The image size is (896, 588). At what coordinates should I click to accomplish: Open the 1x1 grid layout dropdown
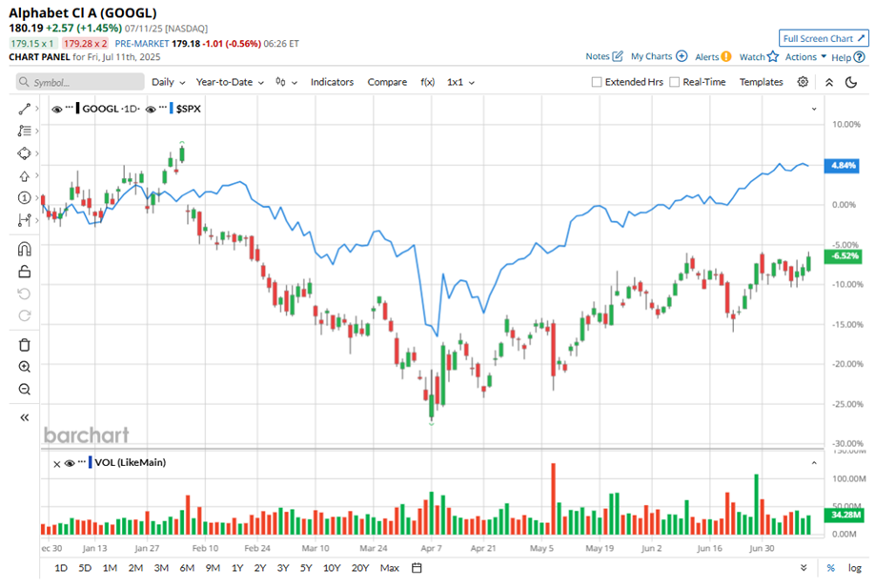click(460, 82)
